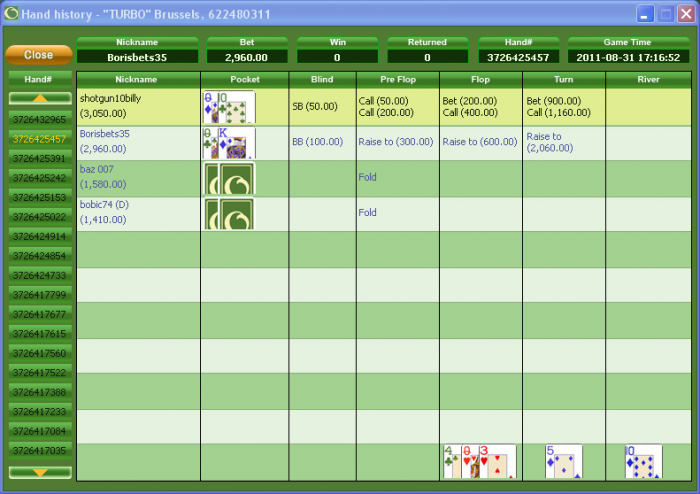Image resolution: width=700 pixels, height=494 pixels.
Task: Click the Hand# value 3726425457 in the summary bar
Action: tap(518, 58)
